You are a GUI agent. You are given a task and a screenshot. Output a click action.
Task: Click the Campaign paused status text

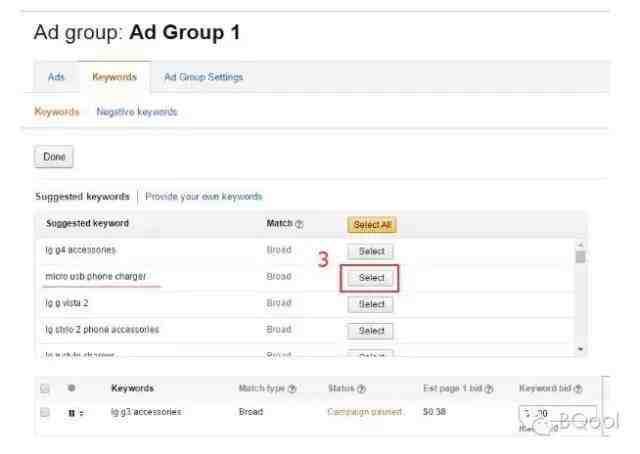pos(364,412)
